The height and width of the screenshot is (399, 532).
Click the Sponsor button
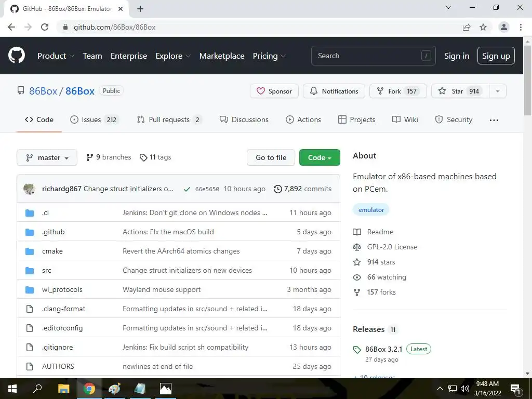point(274,91)
